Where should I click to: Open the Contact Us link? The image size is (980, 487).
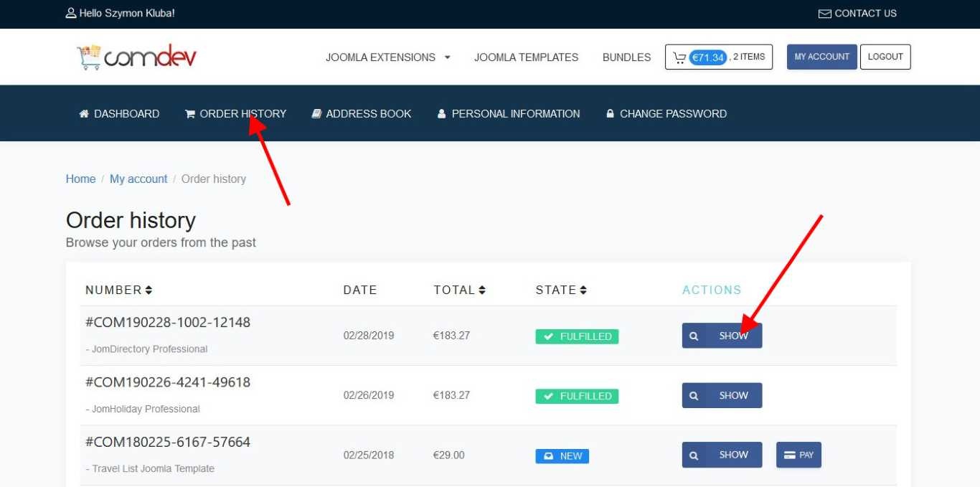coord(858,14)
